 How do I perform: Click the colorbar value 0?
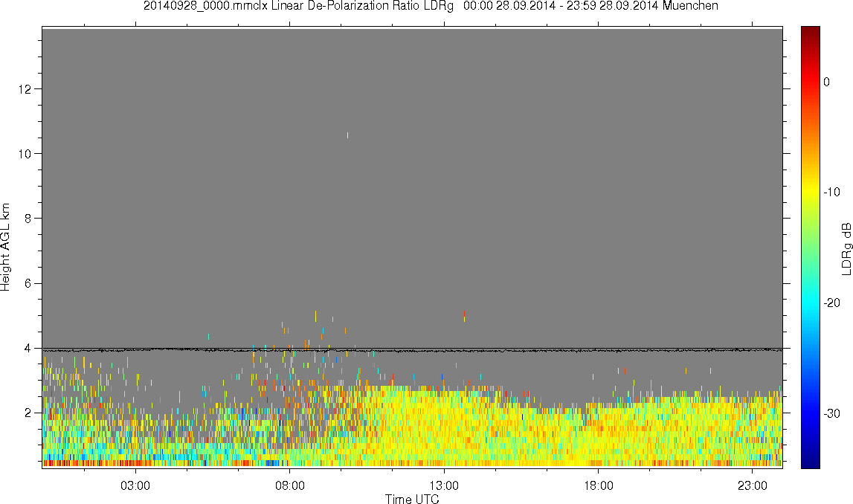pos(827,82)
